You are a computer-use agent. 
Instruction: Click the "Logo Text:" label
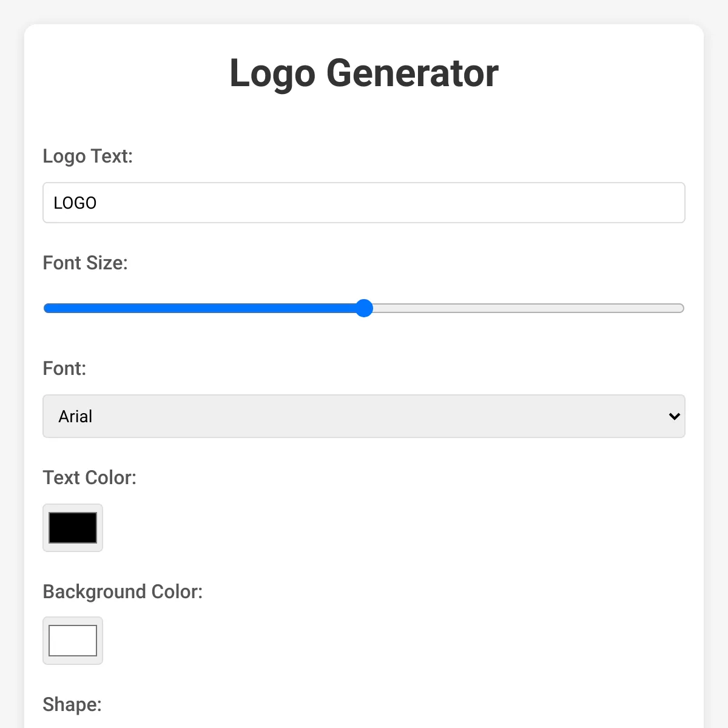click(88, 157)
